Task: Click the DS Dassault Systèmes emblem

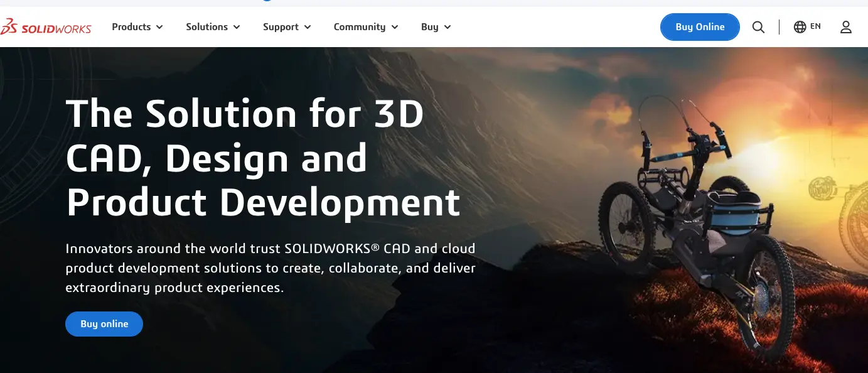Action: (8, 27)
